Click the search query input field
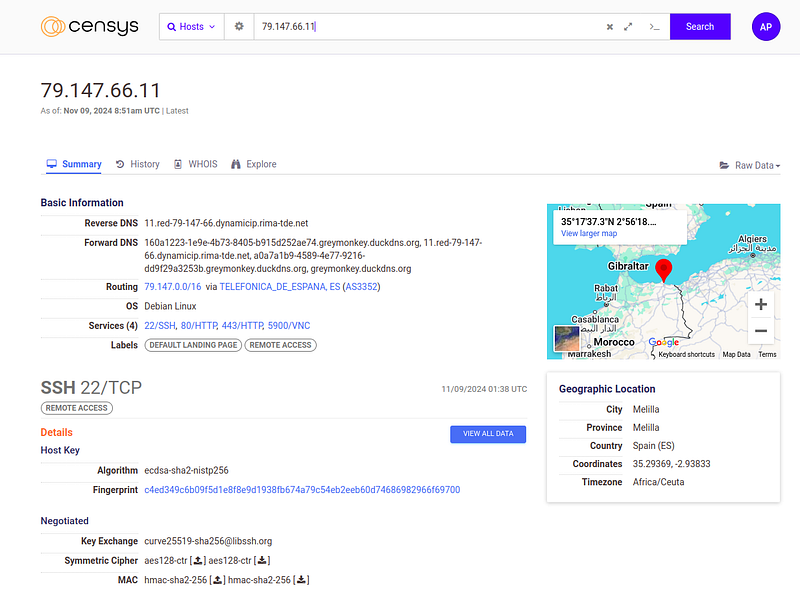The image size is (800, 593). click(x=427, y=27)
